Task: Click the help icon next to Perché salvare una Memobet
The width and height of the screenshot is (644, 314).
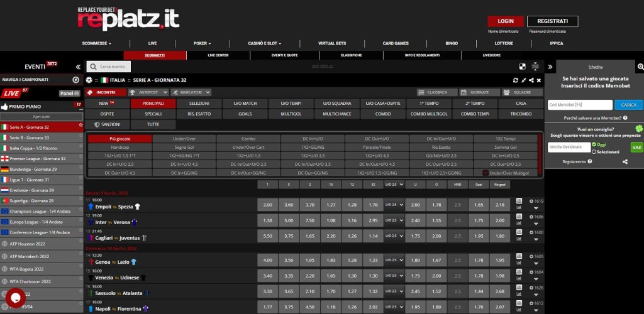Action: pyautogui.click(x=625, y=118)
